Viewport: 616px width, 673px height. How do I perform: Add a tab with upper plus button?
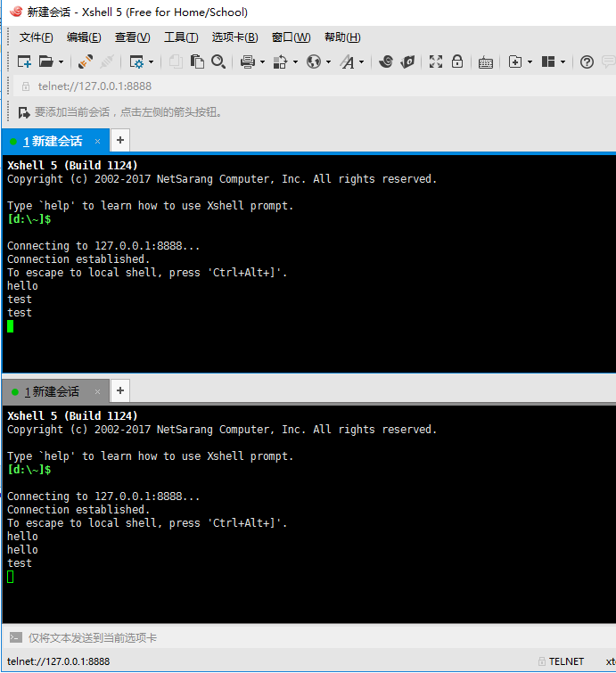(120, 140)
